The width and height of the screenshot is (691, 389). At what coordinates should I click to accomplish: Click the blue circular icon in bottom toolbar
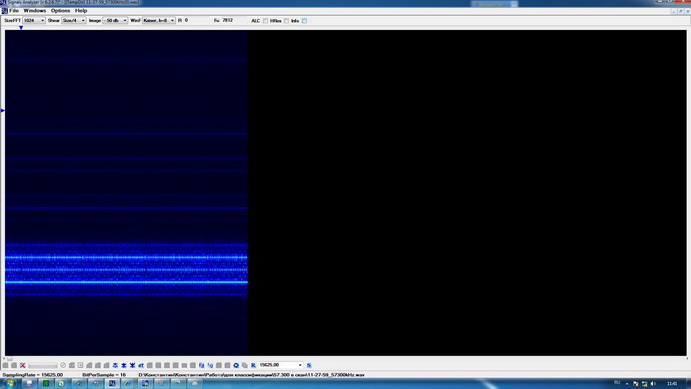click(x=236, y=365)
